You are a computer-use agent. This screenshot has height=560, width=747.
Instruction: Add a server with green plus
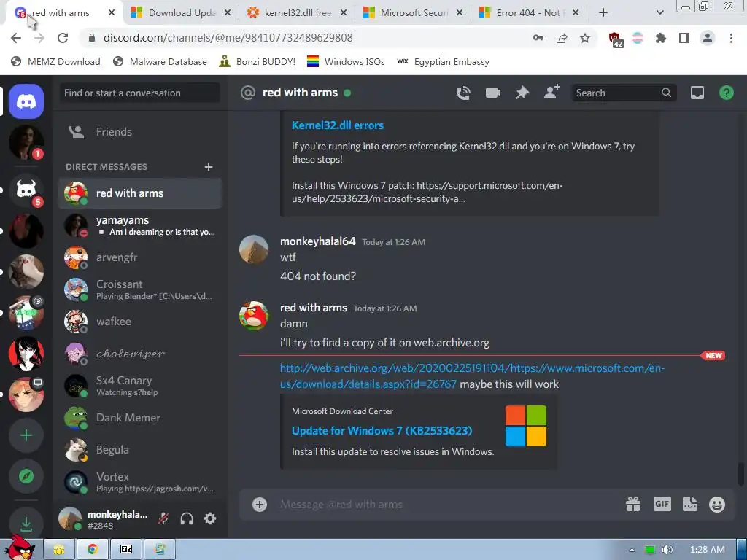click(x=26, y=435)
